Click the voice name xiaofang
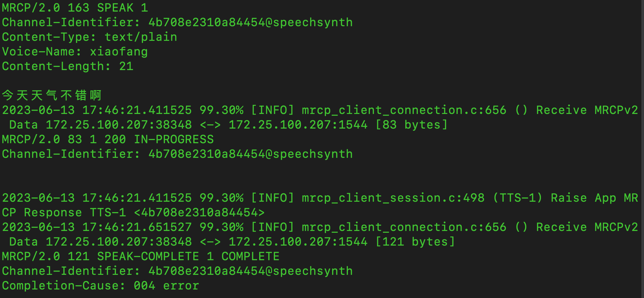The height and width of the screenshot is (298, 644). tap(119, 52)
